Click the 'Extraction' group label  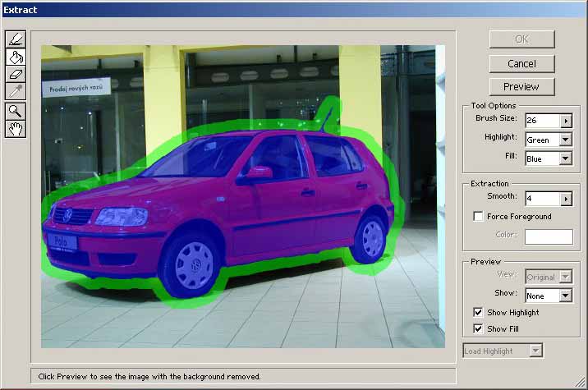tap(489, 184)
